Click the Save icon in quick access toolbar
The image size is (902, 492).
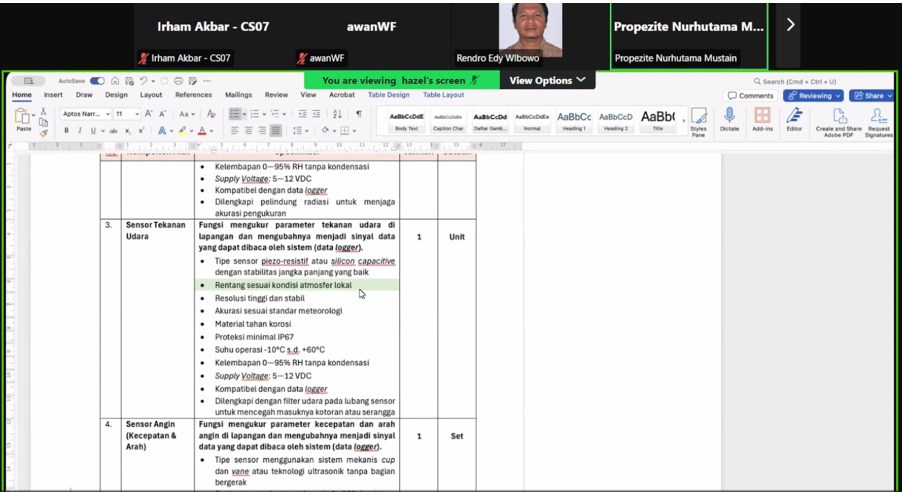[x=129, y=81]
